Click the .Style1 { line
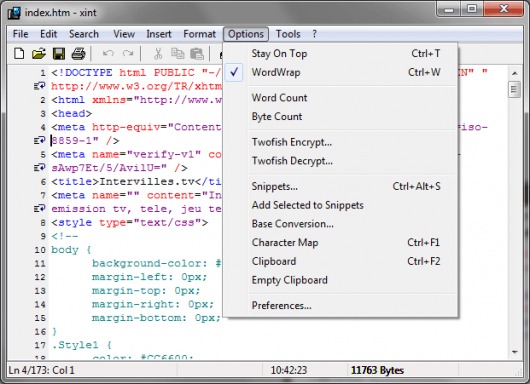The width and height of the screenshot is (530, 384). click(x=81, y=345)
